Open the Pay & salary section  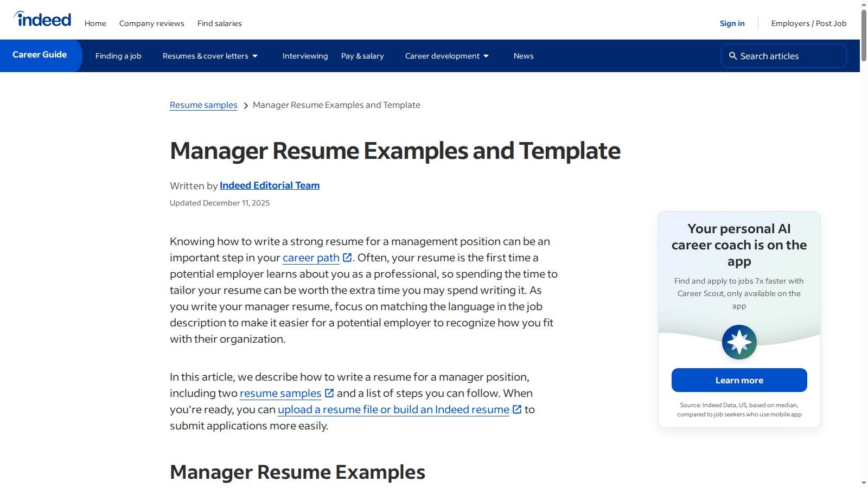(362, 56)
